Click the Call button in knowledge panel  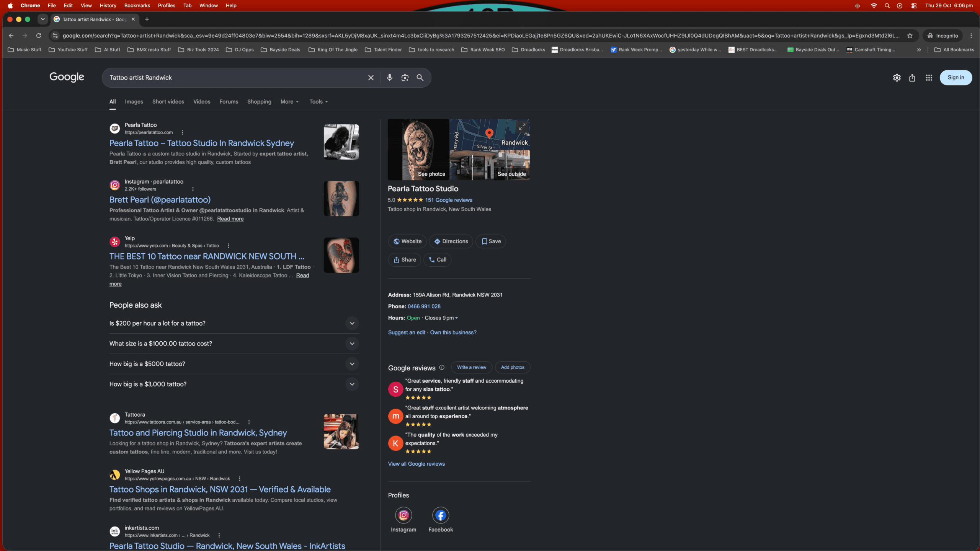click(437, 260)
